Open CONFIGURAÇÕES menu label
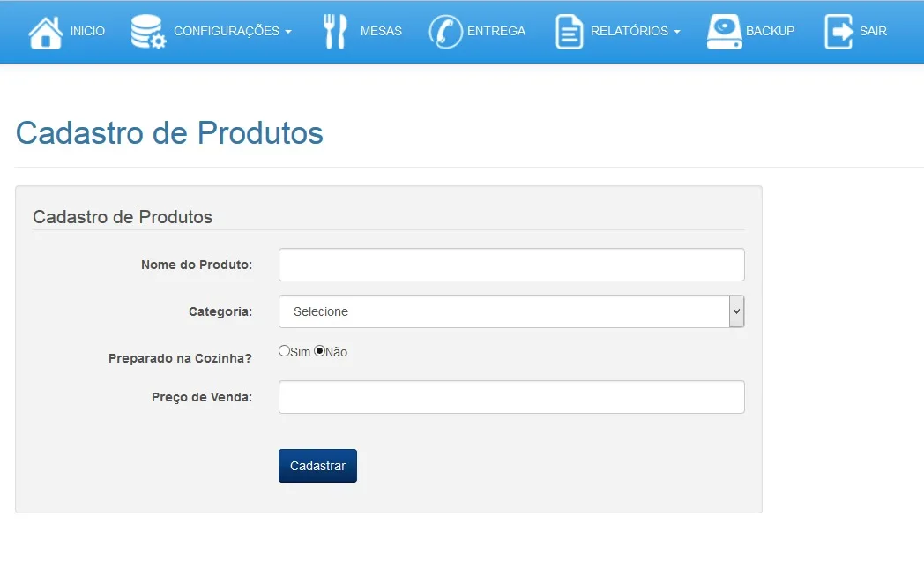924x562 pixels. (x=227, y=31)
